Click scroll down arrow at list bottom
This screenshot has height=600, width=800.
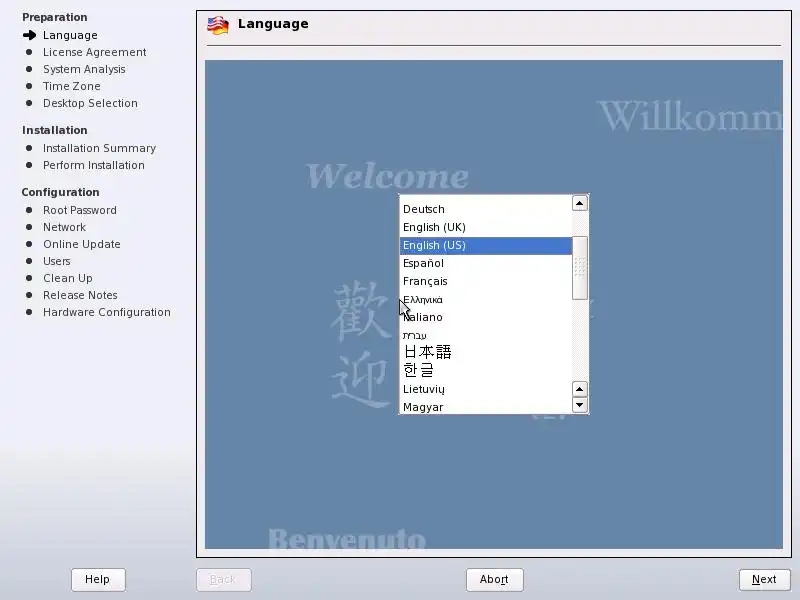580,405
